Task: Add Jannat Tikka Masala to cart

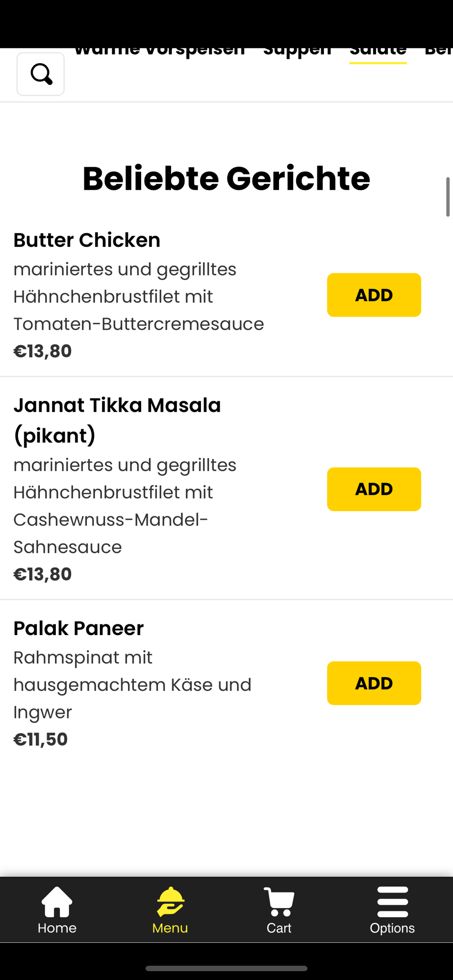Action: tap(374, 489)
